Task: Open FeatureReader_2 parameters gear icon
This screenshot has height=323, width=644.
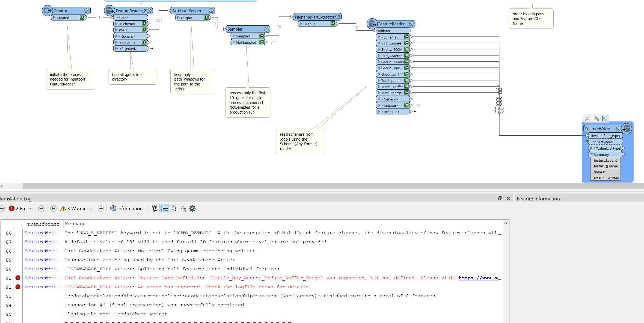Action: point(149,11)
